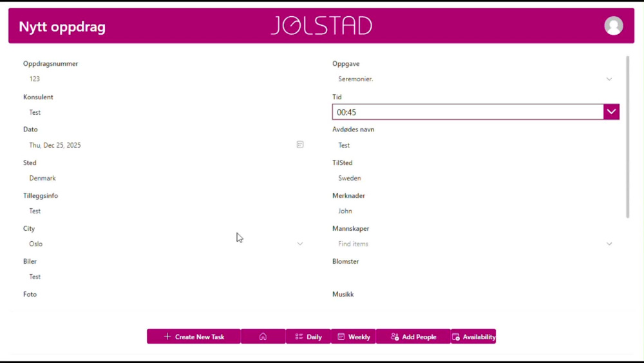Click the Konsulent input field
644x363 pixels.
click(166, 112)
